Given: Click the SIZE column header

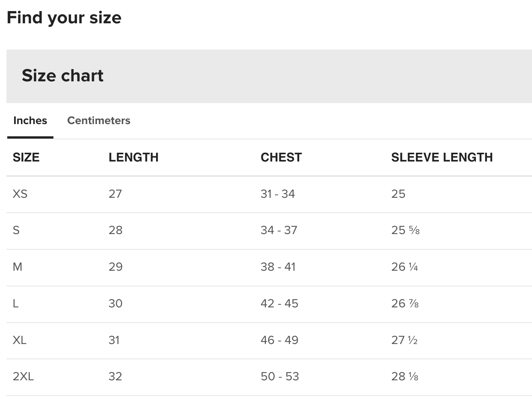Looking at the screenshot, I should pos(26,157).
